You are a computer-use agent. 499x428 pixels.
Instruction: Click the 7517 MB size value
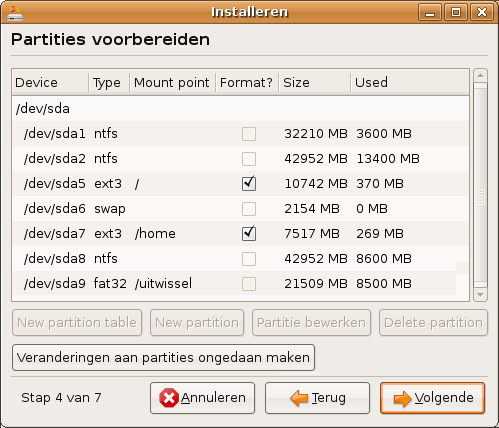pyautogui.click(x=312, y=234)
